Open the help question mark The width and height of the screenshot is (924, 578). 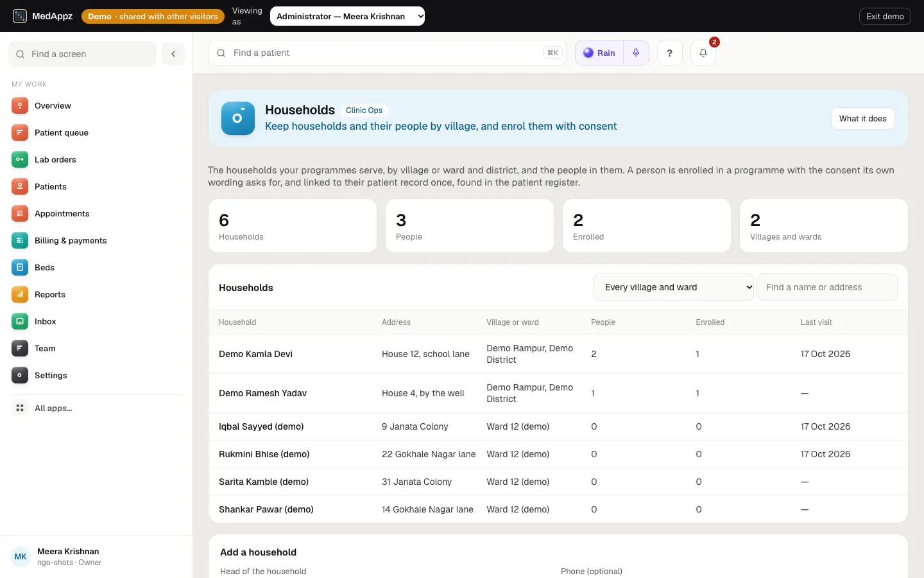point(670,53)
